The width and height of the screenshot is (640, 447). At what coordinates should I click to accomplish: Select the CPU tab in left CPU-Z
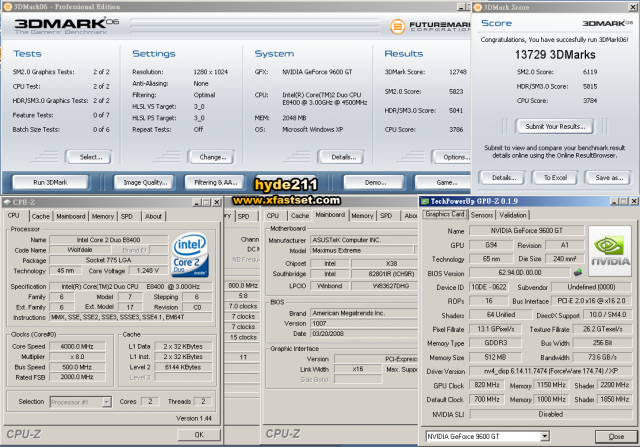click(14, 216)
